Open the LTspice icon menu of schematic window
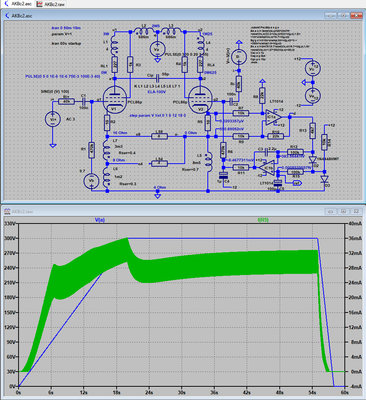Image resolution: width=366 pixels, height=400 pixels. pyautogui.click(x=7, y=16)
